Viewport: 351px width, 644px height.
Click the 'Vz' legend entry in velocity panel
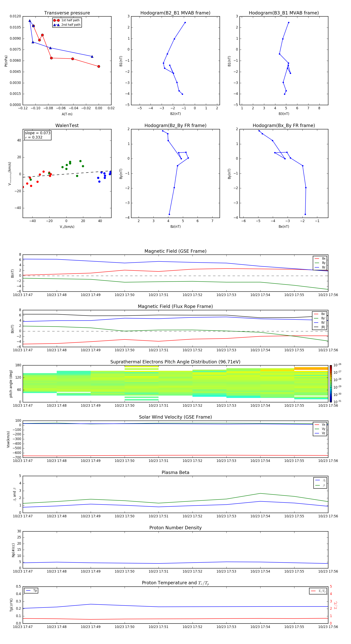pos(320,433)
